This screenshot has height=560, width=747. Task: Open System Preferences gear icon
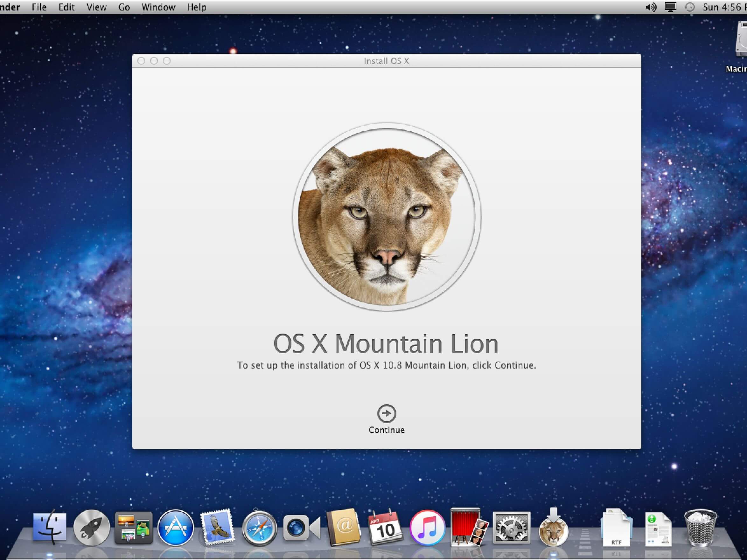tap(511, 528)
